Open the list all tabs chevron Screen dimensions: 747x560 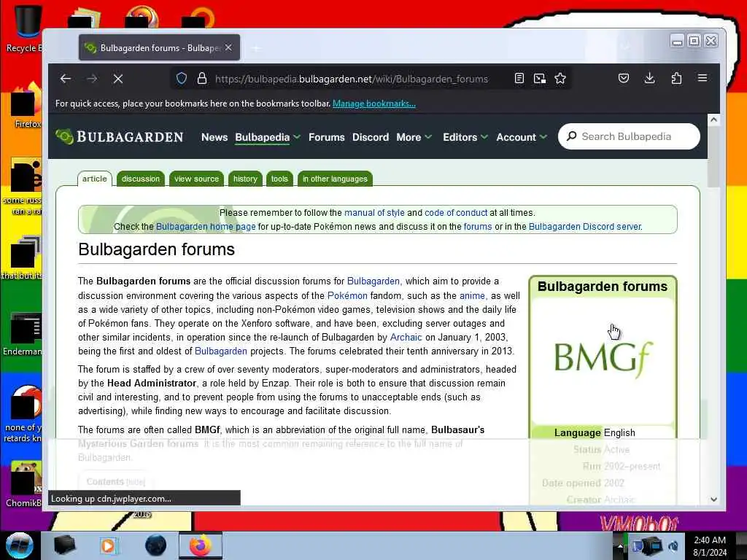pyautogui.click(x=625, y=47)
